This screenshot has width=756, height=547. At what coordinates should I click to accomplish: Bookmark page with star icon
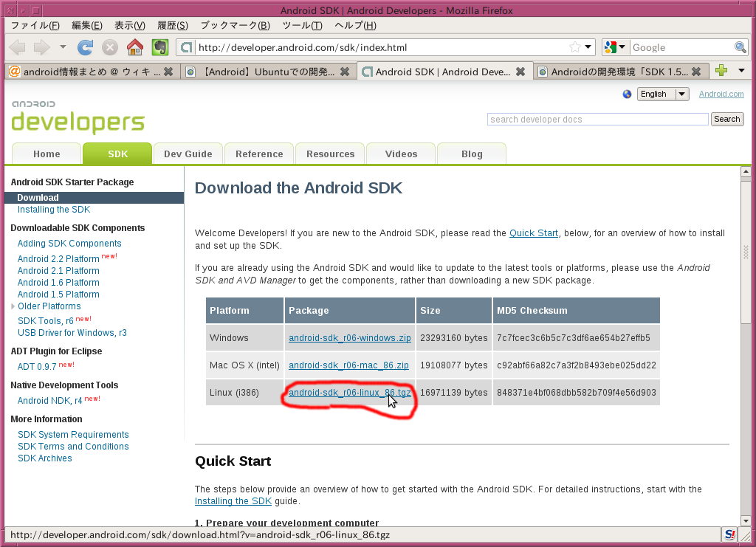[574, 47]
